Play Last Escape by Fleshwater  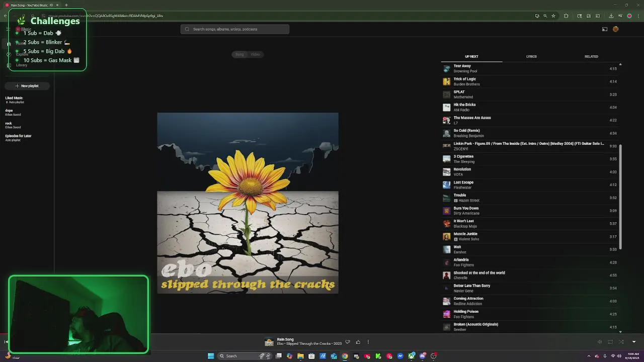tap(531, 185)
